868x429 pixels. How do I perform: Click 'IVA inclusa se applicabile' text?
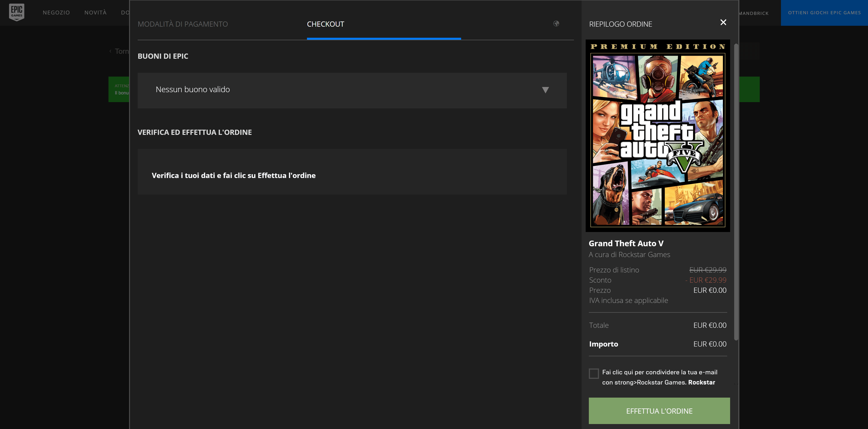628,300
